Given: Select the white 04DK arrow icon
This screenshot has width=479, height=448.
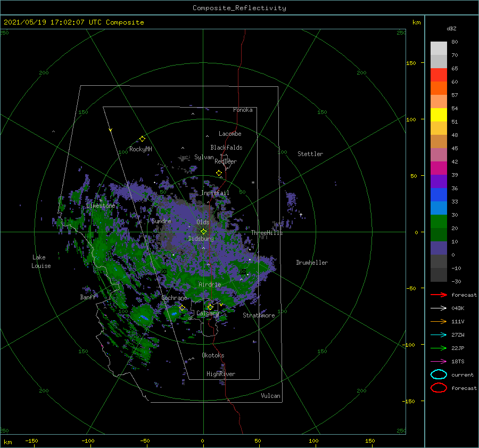Looking at the screenshot, I should coord(439,308).
